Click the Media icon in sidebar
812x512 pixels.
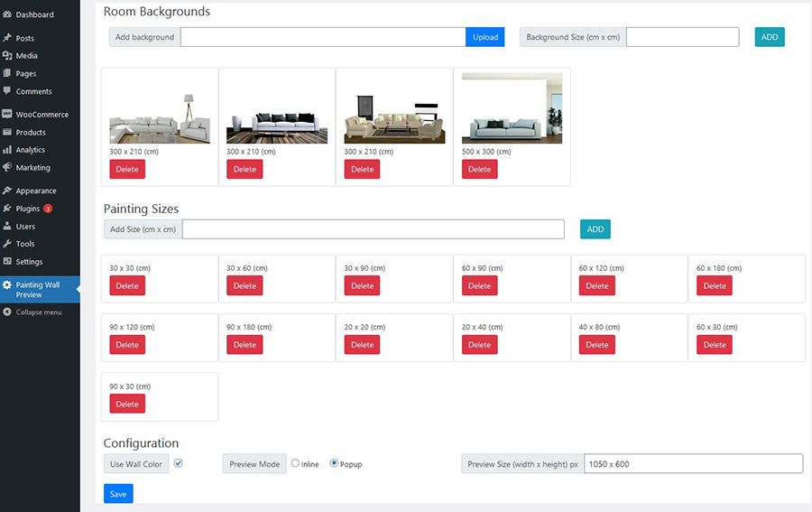(7, 56)
